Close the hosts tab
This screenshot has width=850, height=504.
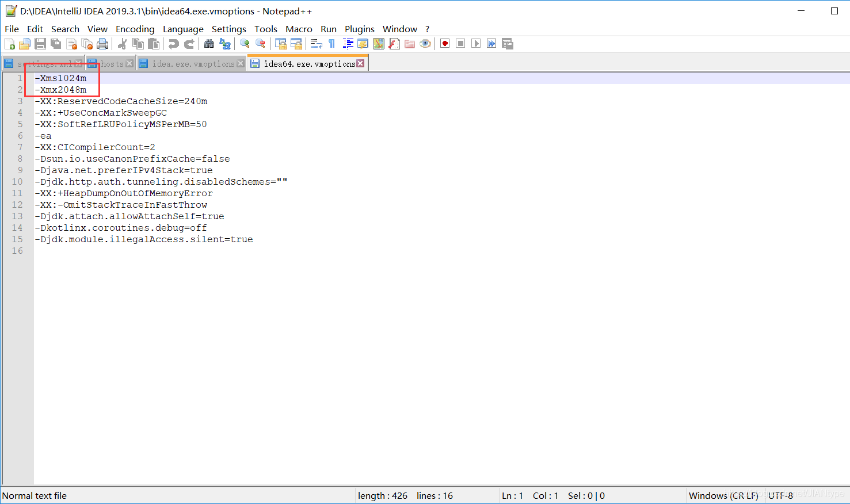click(129, 64)
